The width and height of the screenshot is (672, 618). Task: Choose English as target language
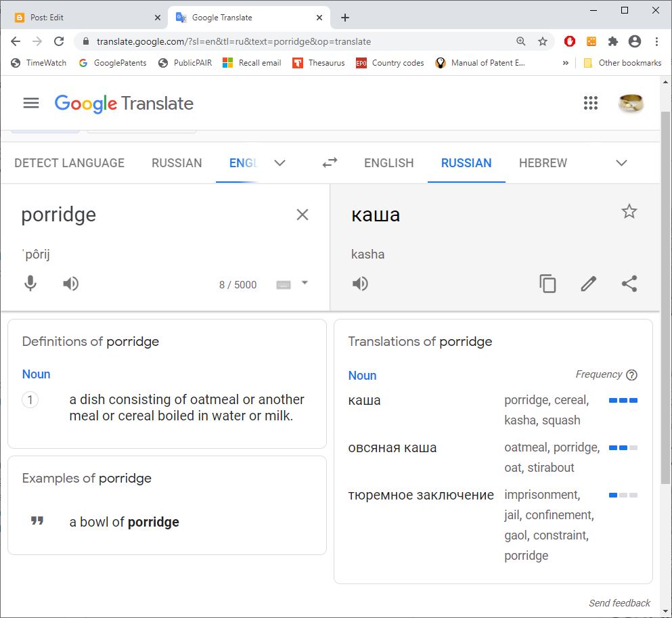(x=388, y=163)
